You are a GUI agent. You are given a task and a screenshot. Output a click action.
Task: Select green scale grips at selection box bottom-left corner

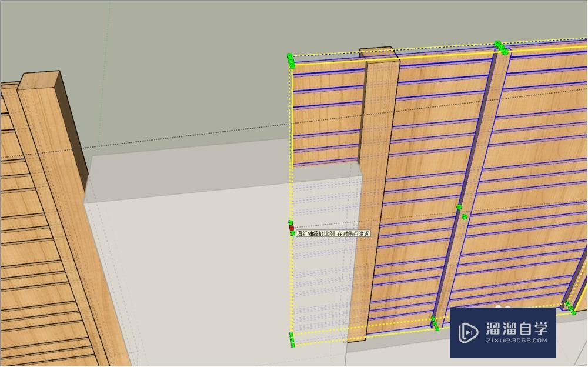coord(292,339)
